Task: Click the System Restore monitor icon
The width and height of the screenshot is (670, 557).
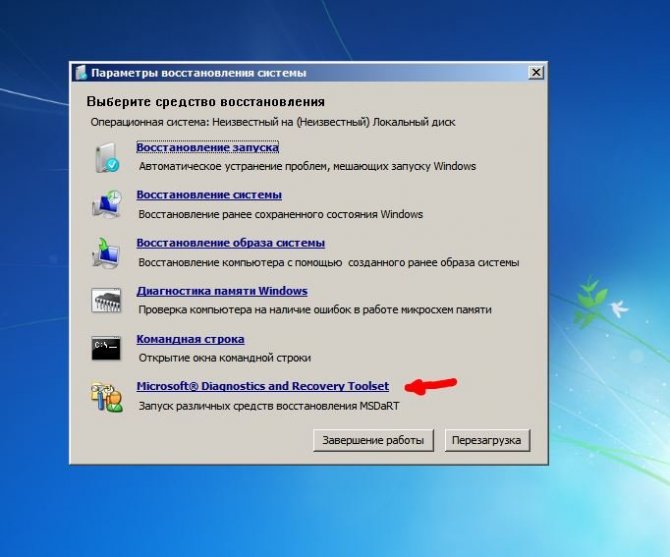Action: (106, 204)
